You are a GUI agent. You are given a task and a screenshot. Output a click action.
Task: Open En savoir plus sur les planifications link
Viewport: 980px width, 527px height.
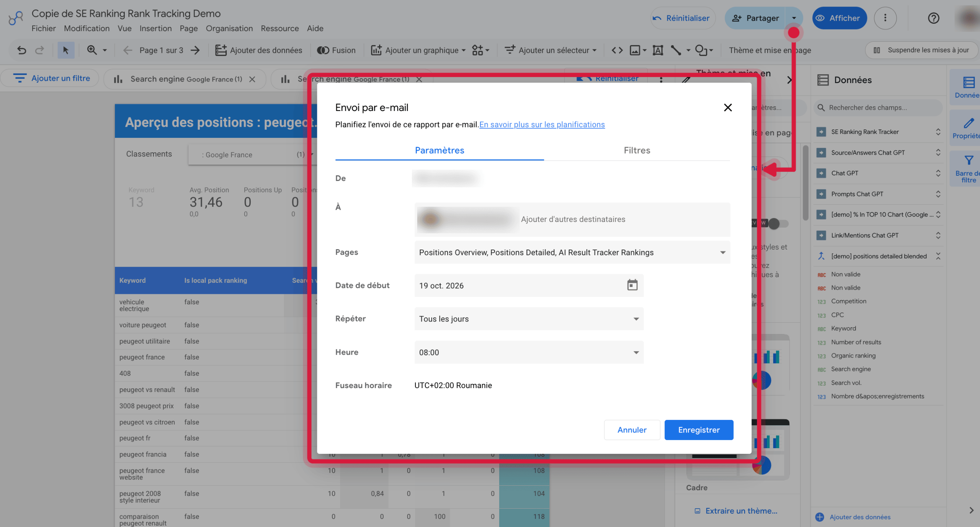(542, 124)
